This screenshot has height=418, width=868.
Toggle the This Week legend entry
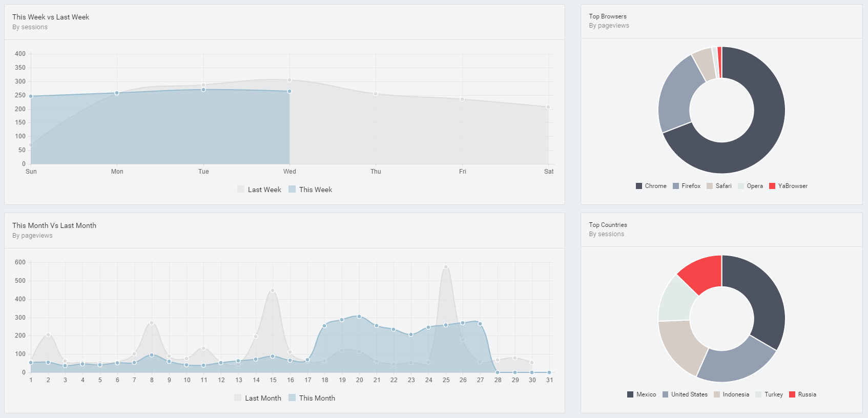tap(311, 190)
